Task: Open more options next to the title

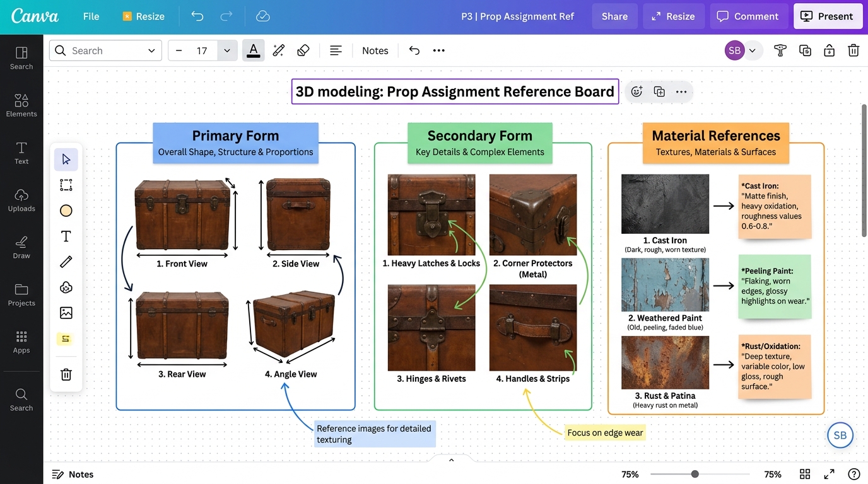Action: (x=681, y=92)
